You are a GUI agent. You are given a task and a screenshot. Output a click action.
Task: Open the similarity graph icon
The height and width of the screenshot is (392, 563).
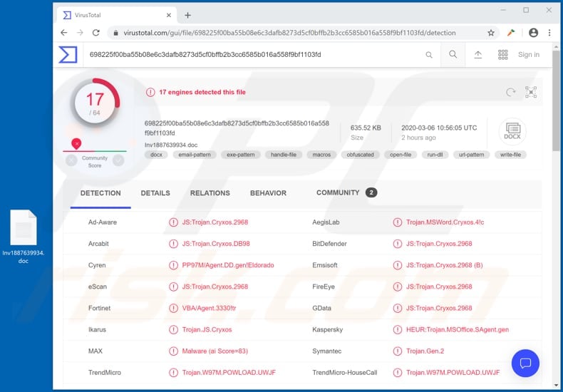(531, 92)
